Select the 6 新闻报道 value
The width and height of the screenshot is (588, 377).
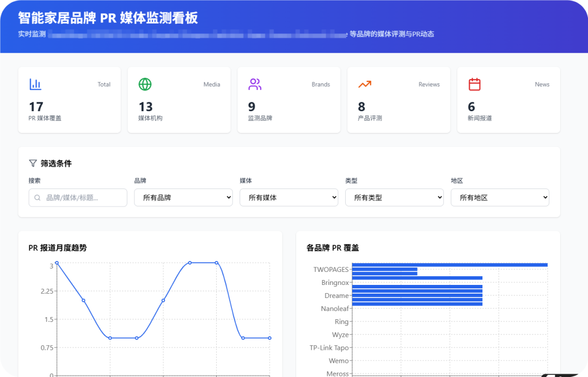click(471, 107)
